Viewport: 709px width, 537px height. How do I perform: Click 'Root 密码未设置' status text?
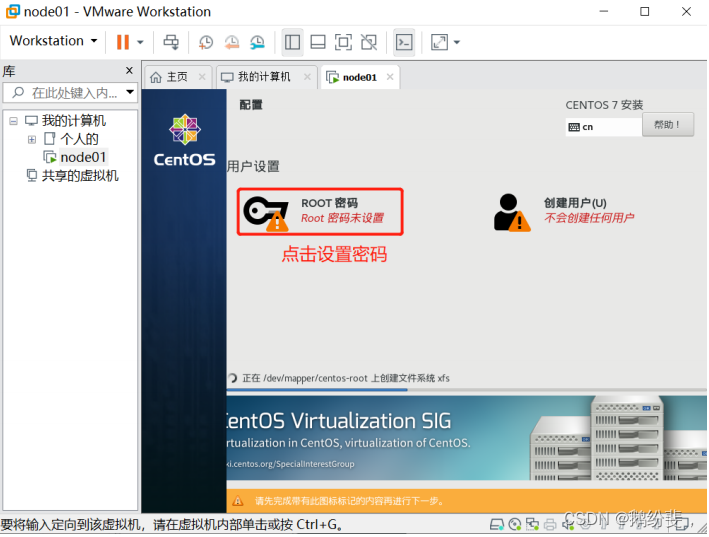[342, 218]
